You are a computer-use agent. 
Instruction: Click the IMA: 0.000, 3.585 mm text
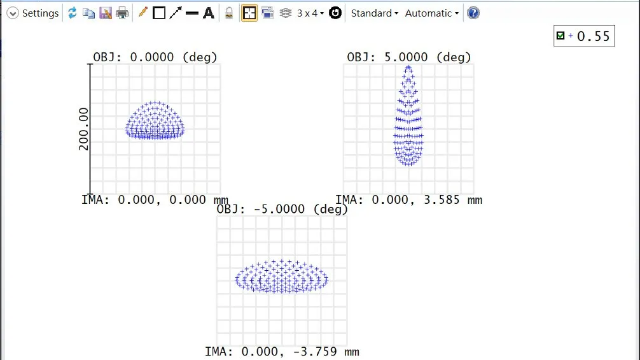pos(409,200)
